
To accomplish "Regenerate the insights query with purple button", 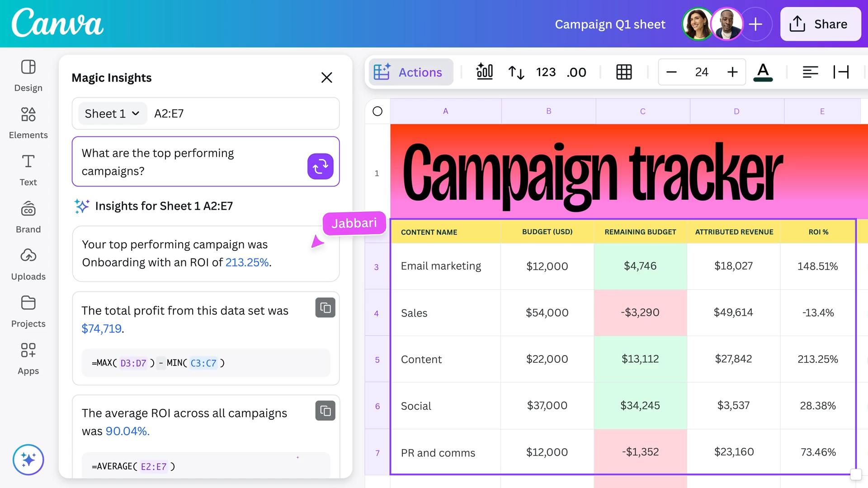I will (320, 166).
